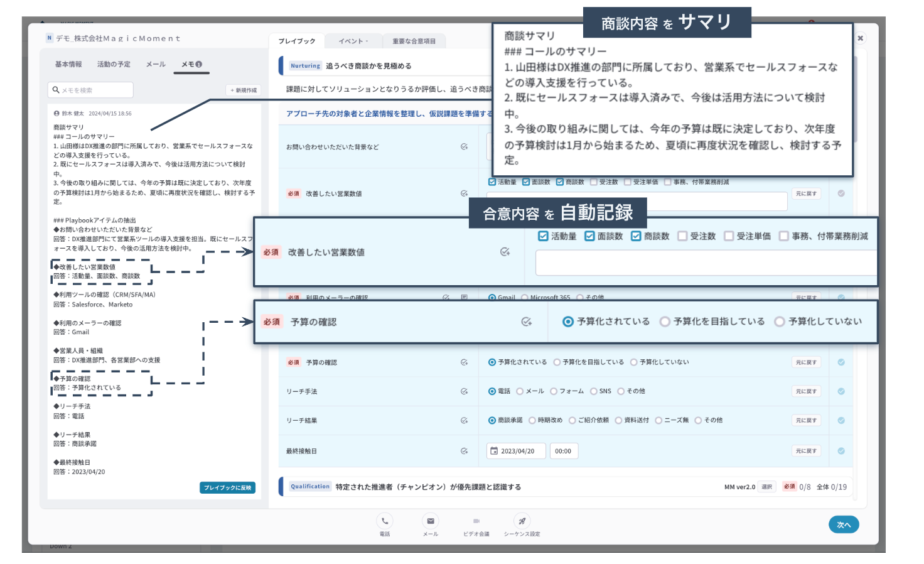
Task: Click the 最終接触日 row label
Action: click(301, 451)
